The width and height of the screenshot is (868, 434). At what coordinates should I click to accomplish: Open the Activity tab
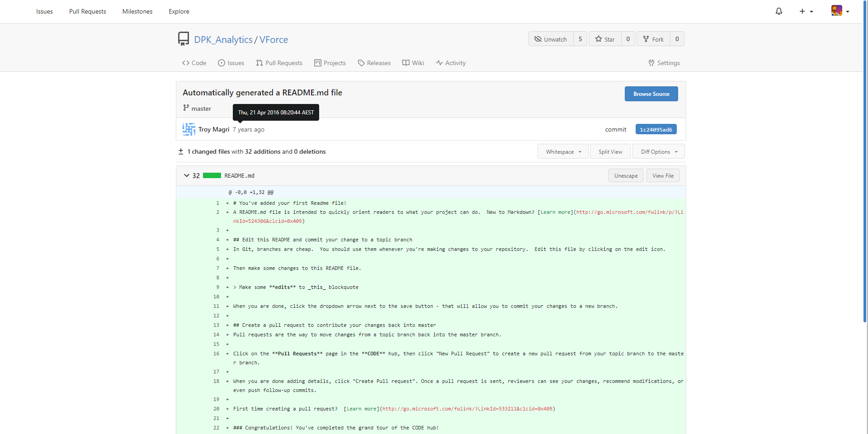[451, 63]
